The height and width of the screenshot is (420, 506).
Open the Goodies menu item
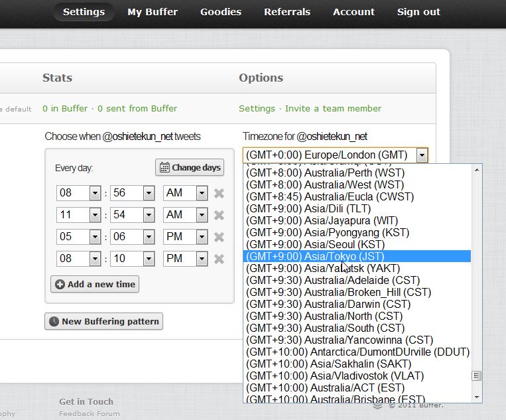221,12
